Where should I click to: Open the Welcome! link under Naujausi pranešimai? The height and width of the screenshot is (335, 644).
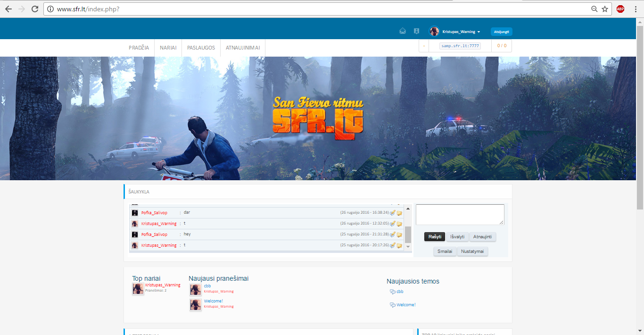pyautogui.click(x=213, y=301)
